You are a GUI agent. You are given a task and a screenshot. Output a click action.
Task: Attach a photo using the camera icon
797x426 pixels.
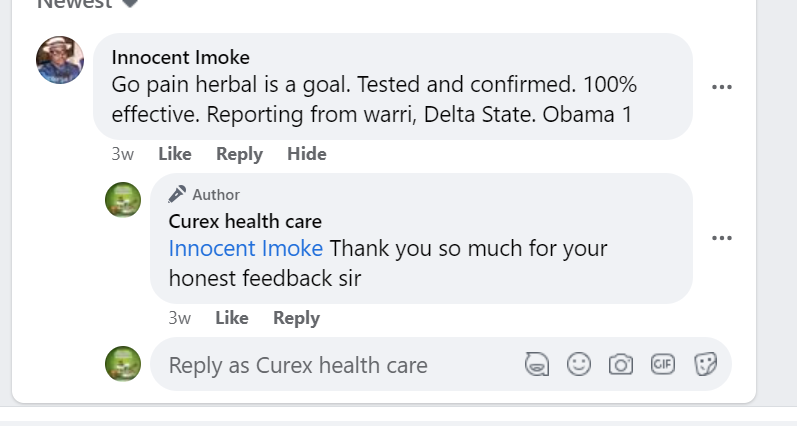pos(621,364)
